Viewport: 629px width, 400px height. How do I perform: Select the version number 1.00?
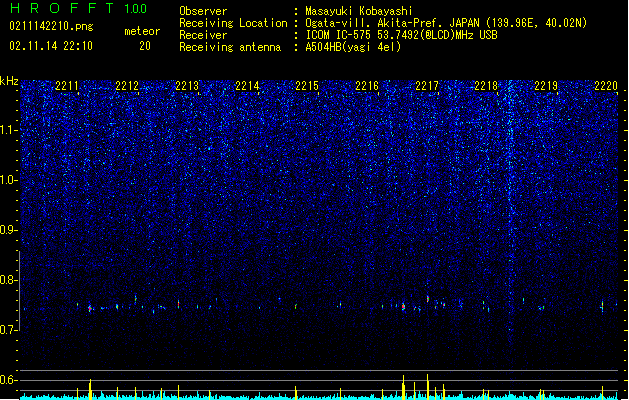tap(136, 9)
